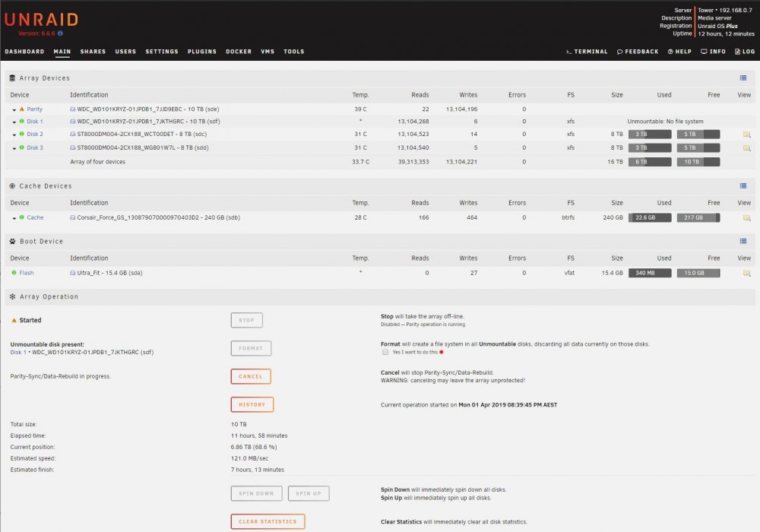
Task: Click Disk 2 used 3 TB bar
Action: [x=650, y=135]
